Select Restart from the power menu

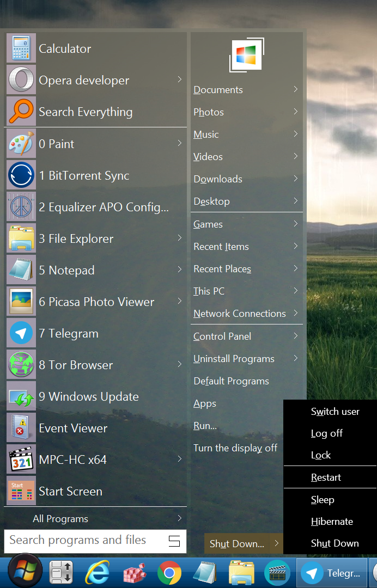[x=326, y=477]
